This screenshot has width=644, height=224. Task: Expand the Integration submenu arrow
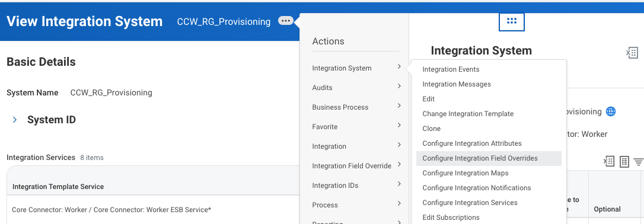coord(399,145)
